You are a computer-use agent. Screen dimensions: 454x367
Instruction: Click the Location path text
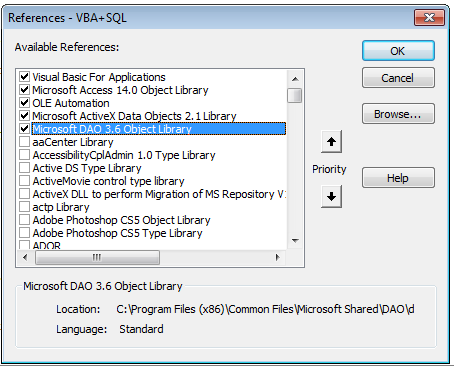point(265,309)
